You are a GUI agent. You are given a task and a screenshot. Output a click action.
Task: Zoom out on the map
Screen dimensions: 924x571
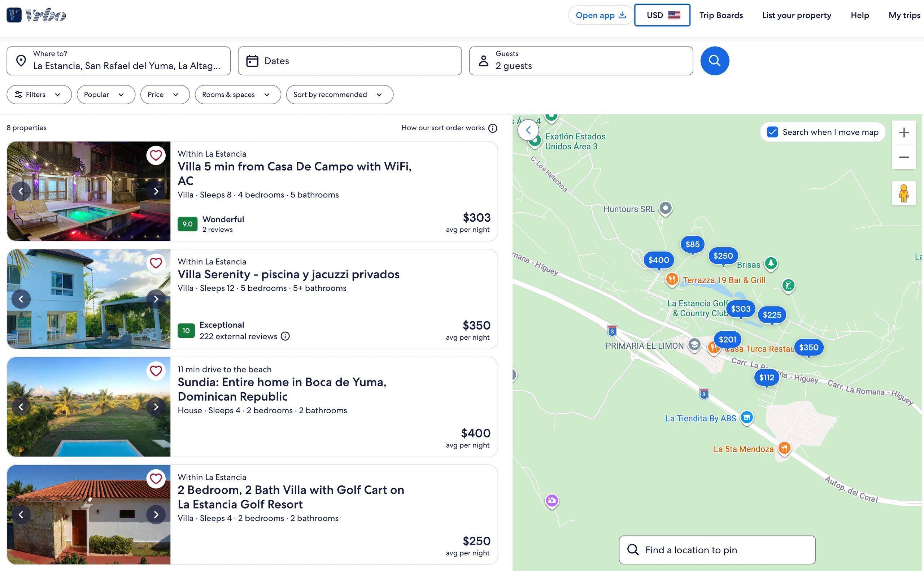coord(904,157)
